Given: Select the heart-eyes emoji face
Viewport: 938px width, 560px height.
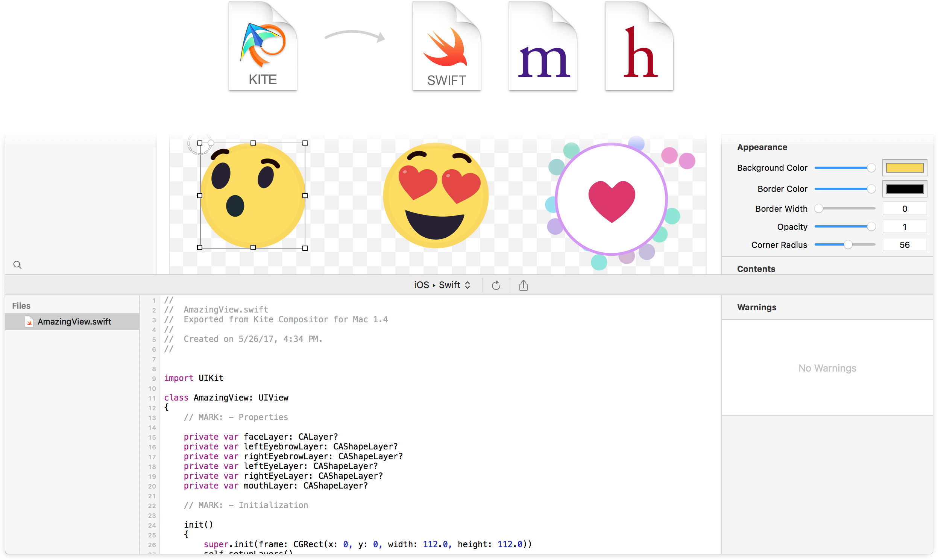Looking at the screenshot, I should 436,196.
